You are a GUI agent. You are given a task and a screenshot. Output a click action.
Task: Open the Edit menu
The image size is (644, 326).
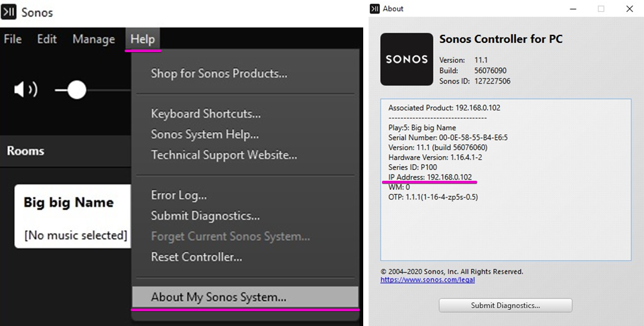[x=47, y=39]
